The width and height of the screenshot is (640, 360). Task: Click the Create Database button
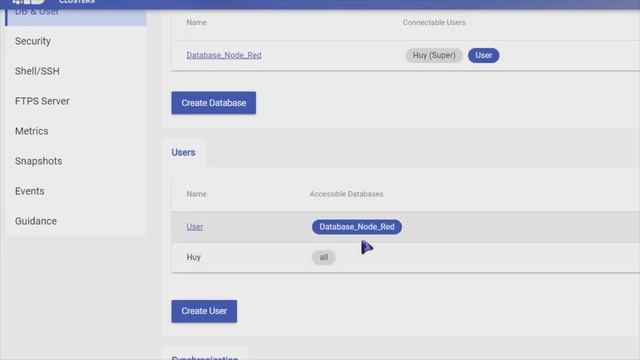coord(213,103)
